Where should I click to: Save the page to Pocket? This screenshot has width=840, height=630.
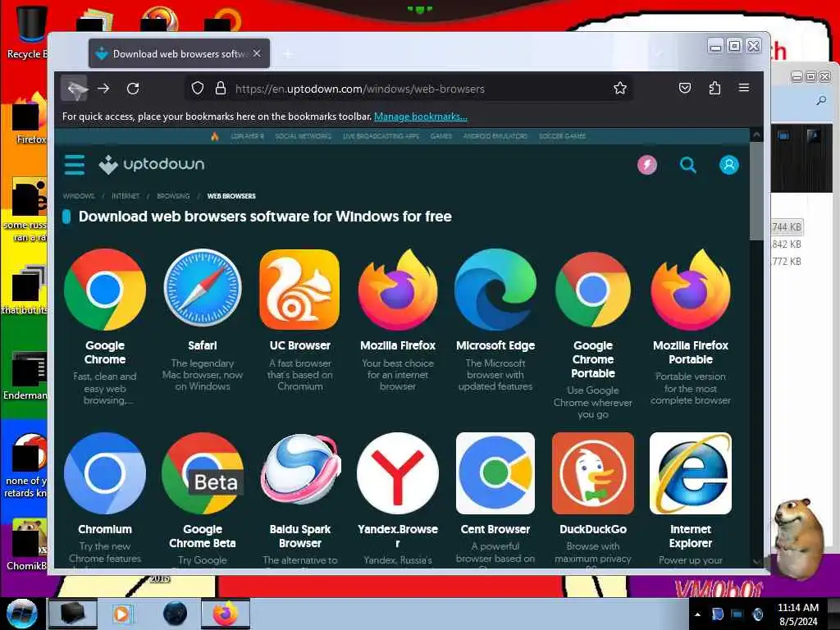click(685, 88)
